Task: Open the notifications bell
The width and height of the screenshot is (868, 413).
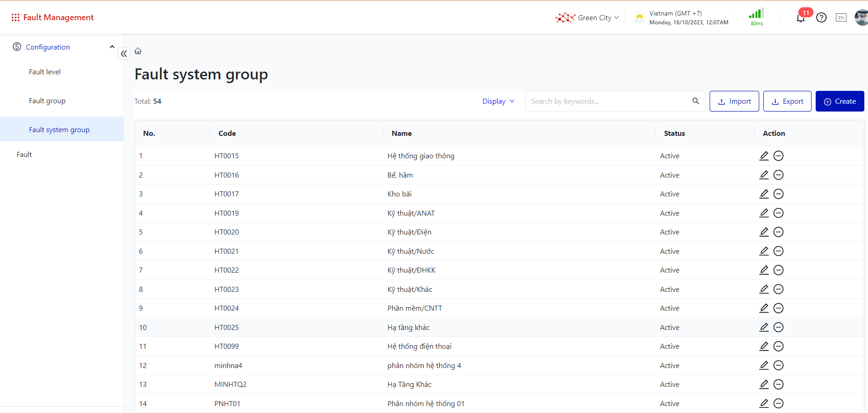Action: point(801,18)
